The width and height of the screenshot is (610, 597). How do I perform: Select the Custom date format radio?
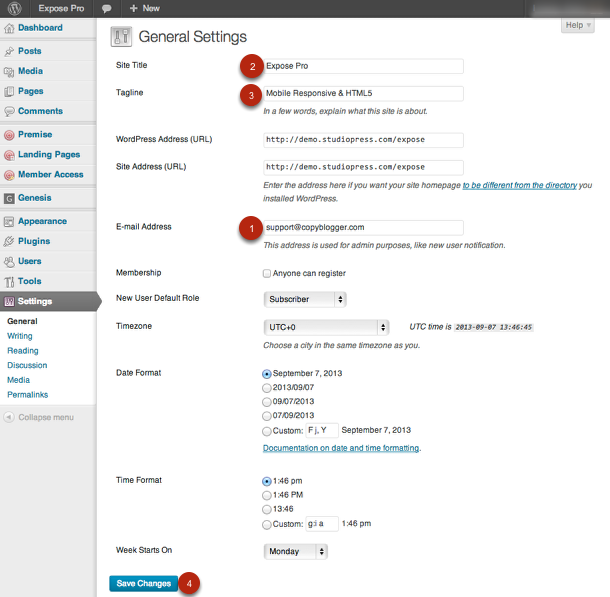click(x=266, y=431)
